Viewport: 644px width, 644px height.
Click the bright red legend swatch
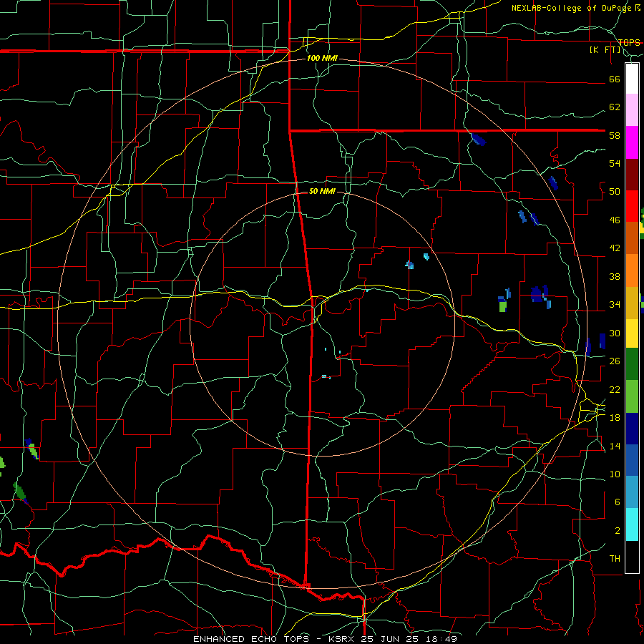click(632, 206)
